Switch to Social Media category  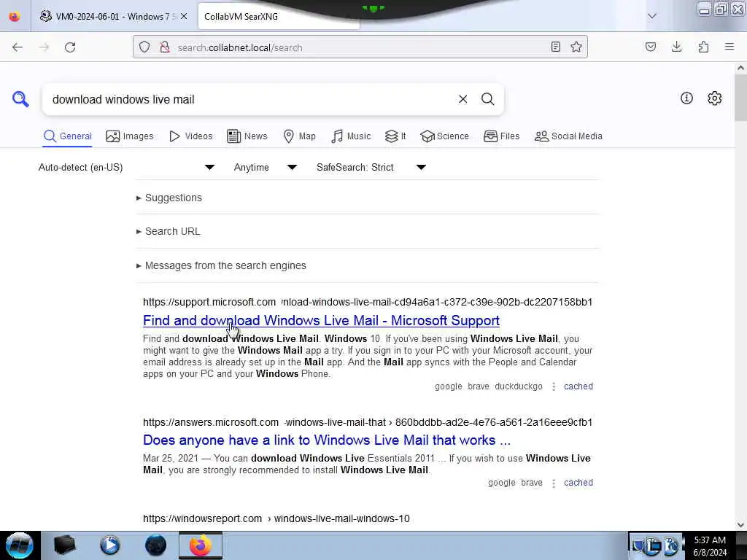[568, 136]
